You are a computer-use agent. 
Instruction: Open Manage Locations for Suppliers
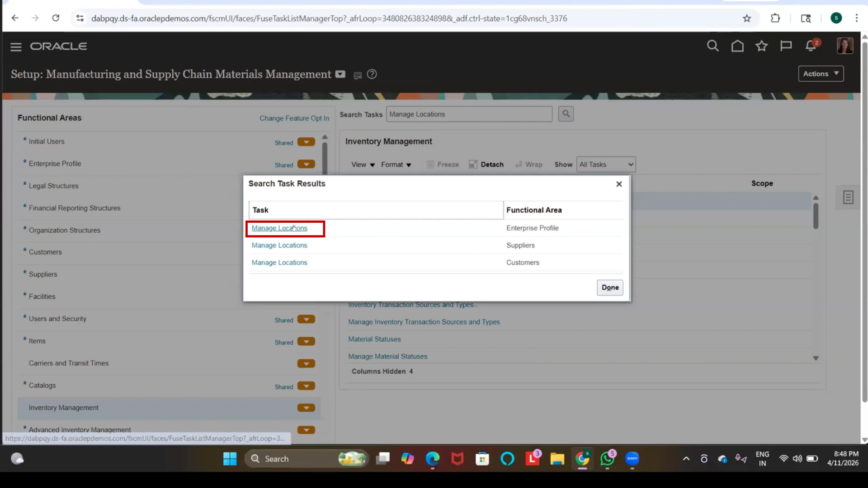click(x=279, y=245)
